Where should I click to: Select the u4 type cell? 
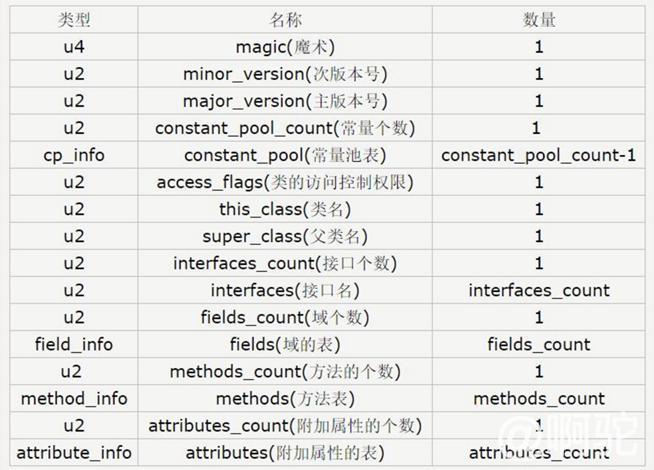click(x=74, y=47)
